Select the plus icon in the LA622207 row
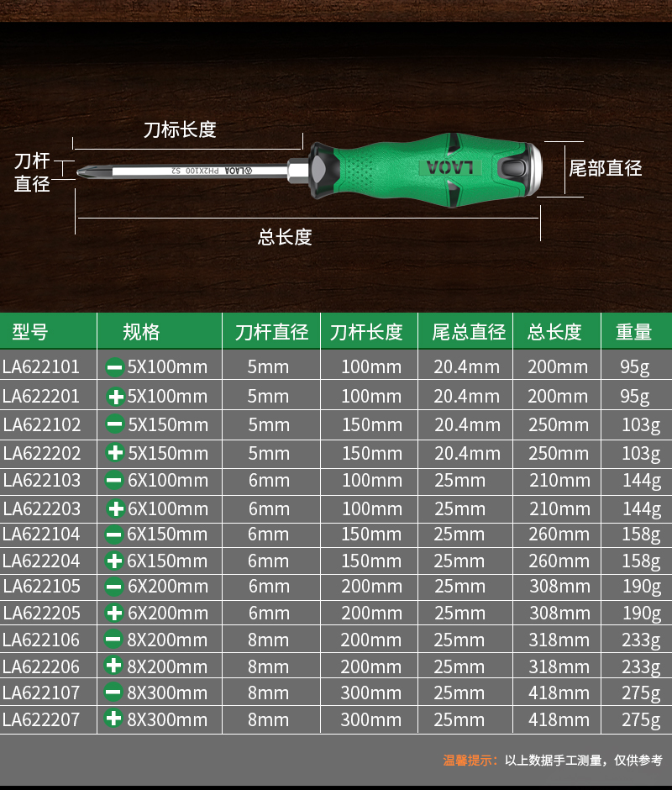This screenshot has height=790, width=672. click(113, 719)
